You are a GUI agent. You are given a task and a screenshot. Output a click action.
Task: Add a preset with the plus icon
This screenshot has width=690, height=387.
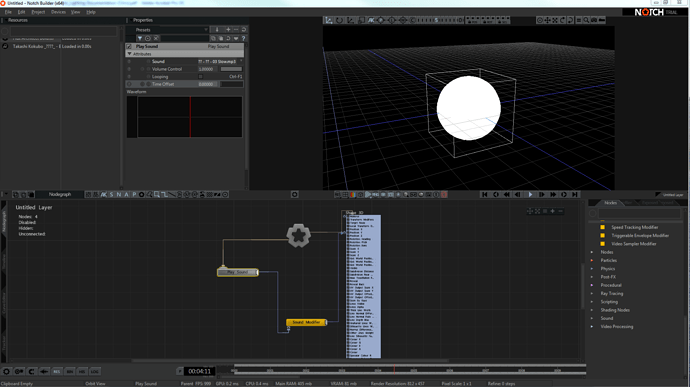point(228,29)
